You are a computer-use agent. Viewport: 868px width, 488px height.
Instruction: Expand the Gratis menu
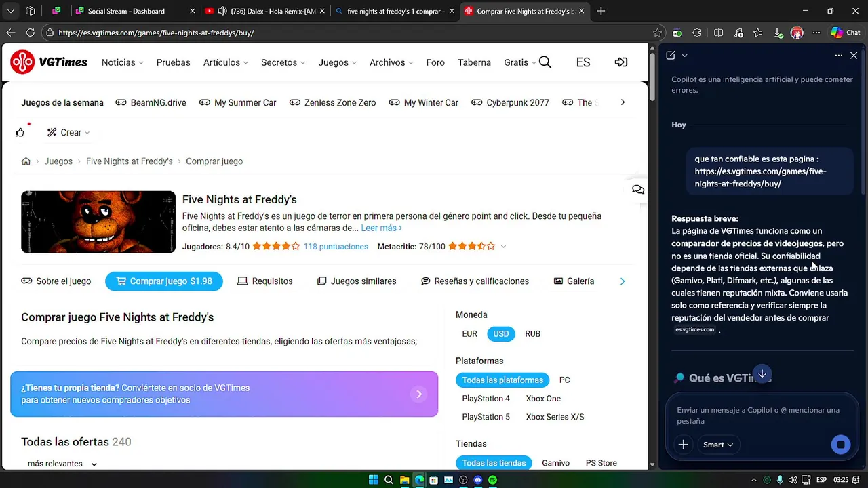(x=520, y=62)
